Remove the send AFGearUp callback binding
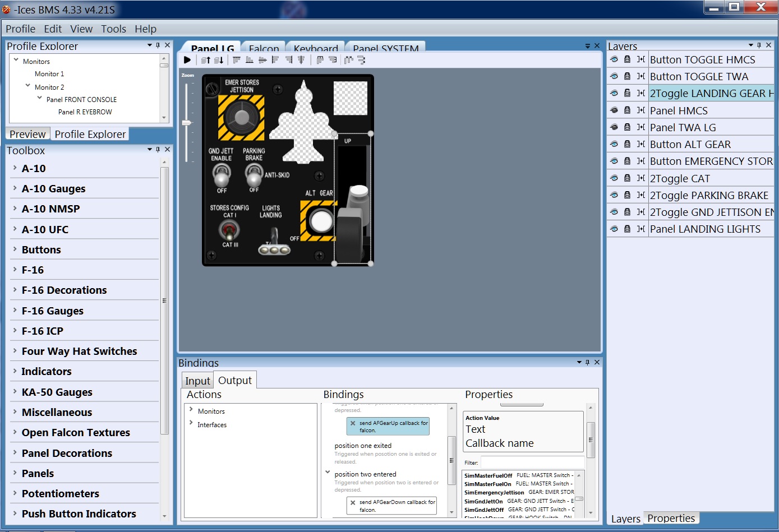779x532 pixels. 353,423
